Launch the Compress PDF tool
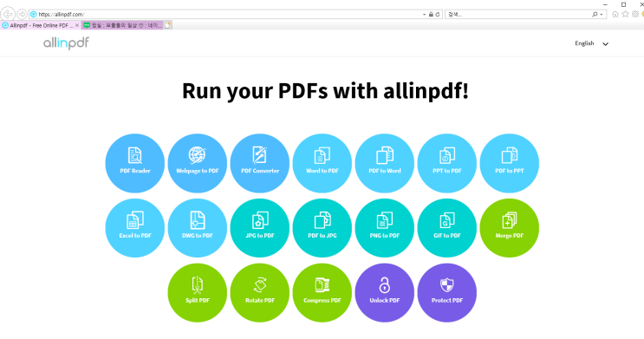This screenshot has height=339, width=644. point(322,292)
